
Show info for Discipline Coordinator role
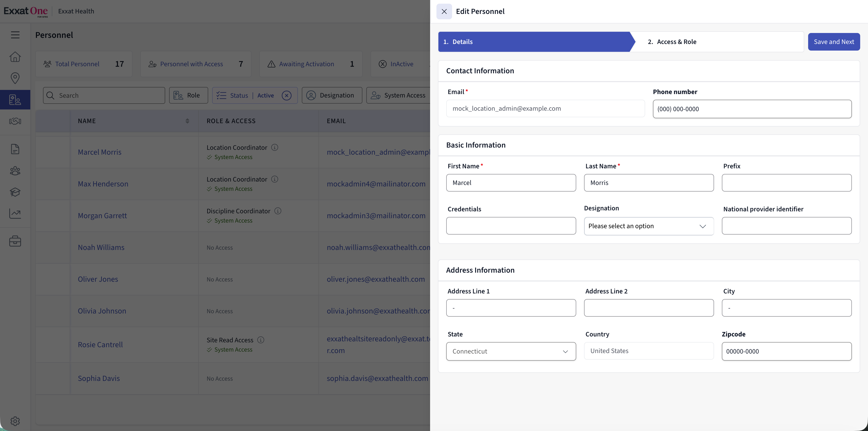click(x=278, y=211)
